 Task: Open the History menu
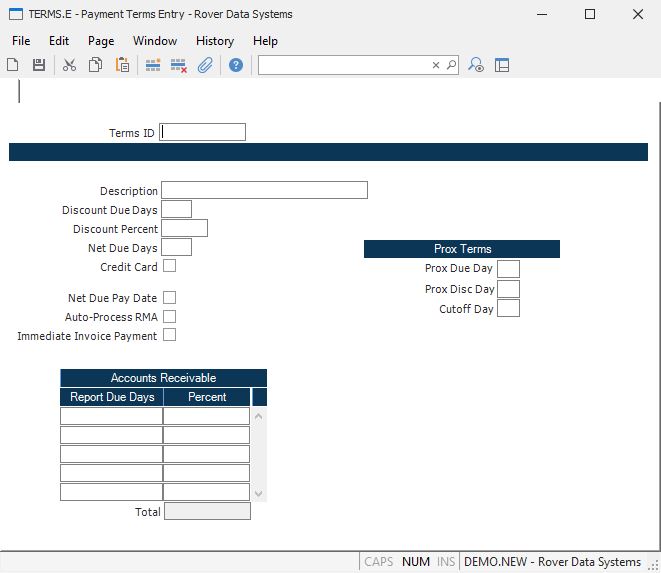click(215, 41)
